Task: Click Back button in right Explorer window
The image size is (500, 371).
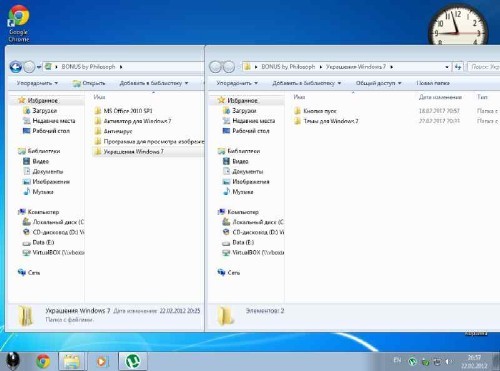Action: [215, 67]
